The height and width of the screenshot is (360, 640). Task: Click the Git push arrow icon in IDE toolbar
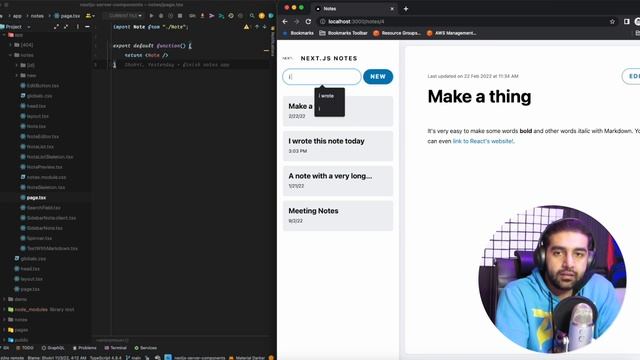(x=221, y=16)
